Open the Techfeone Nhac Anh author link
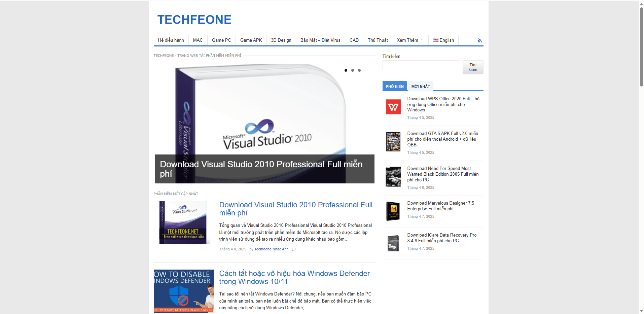The image size is (644, 314). pyautogui.click(x=271, y=249)
